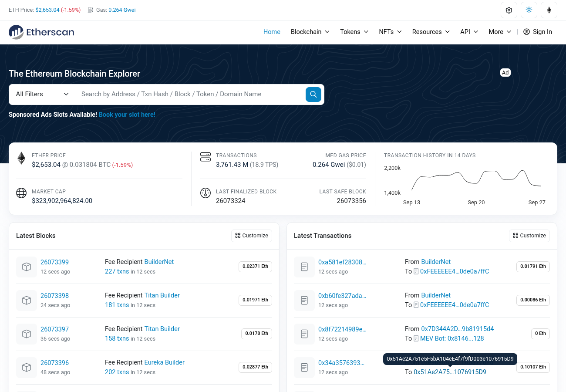Click the Sign In user icon
Viewport: 566px width, 392px height.
(x=526, y=32)
